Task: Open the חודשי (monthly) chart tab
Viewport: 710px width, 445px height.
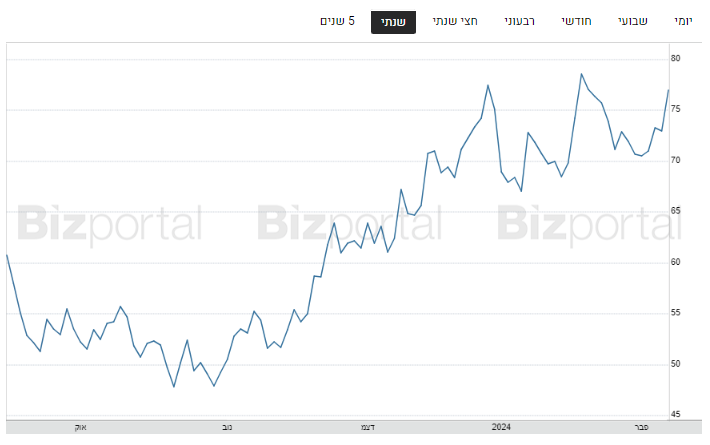Action: (576, 21)
